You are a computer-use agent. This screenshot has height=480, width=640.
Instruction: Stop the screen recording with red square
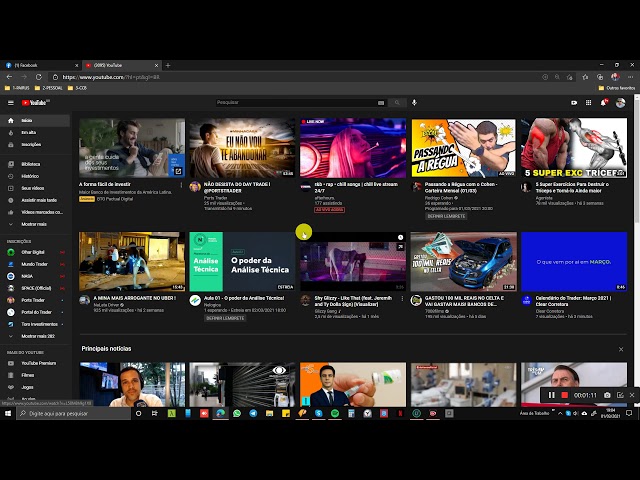(x=564, y=395)
